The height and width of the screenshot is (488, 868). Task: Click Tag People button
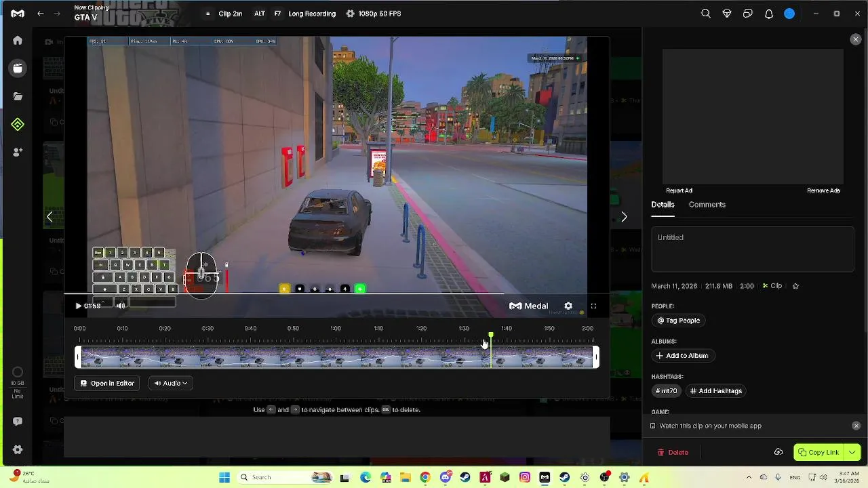click(x=678, y=321)
